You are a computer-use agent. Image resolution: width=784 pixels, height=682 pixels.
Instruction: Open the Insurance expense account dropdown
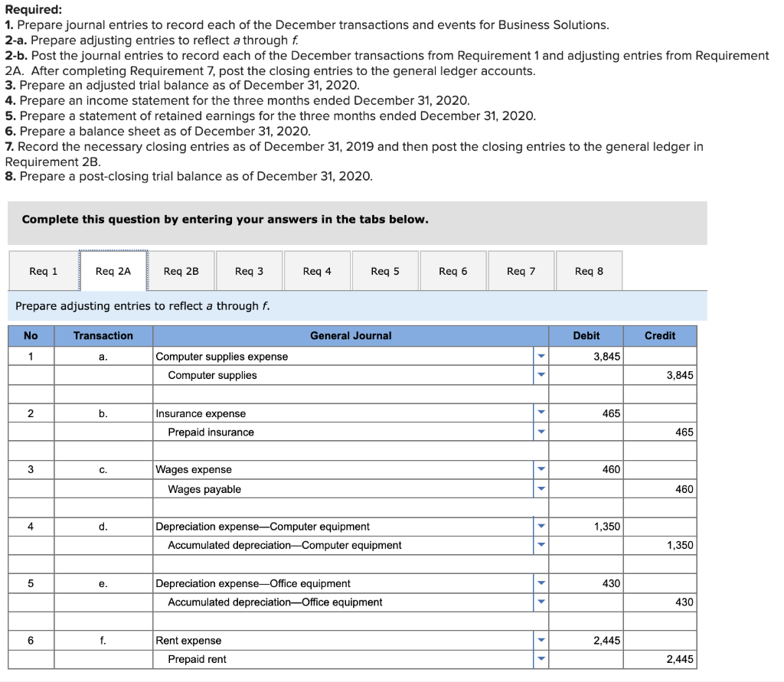point(541,413)
